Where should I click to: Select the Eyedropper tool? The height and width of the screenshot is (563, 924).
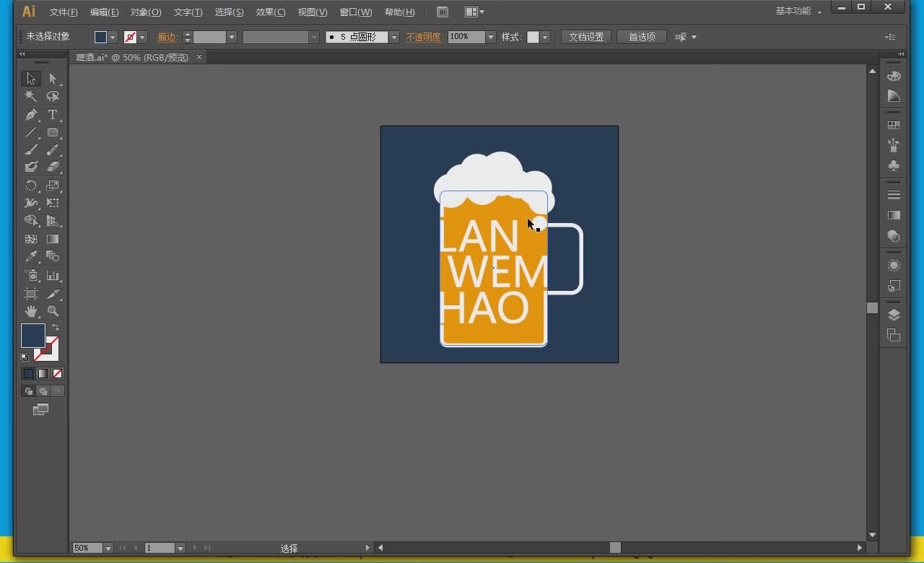(31, 256)
